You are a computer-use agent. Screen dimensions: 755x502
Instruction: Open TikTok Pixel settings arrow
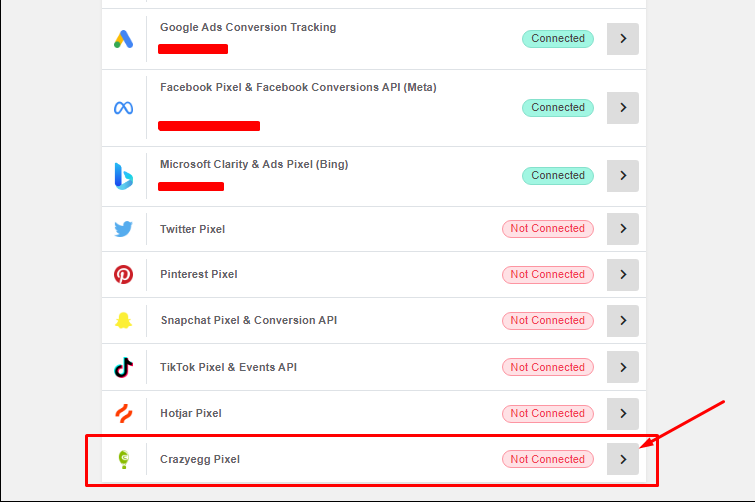623,367
